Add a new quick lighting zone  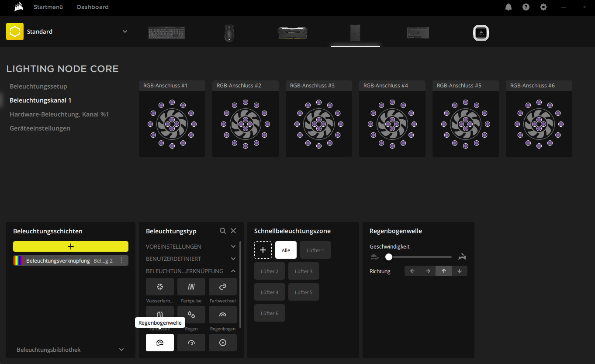pos(263,250)
